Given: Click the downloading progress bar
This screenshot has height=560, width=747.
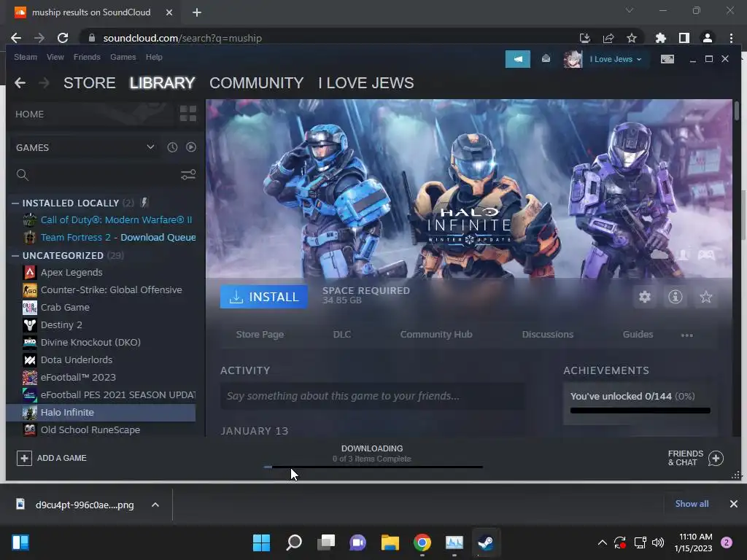Looking at the screenshot, I should (373, 467).
